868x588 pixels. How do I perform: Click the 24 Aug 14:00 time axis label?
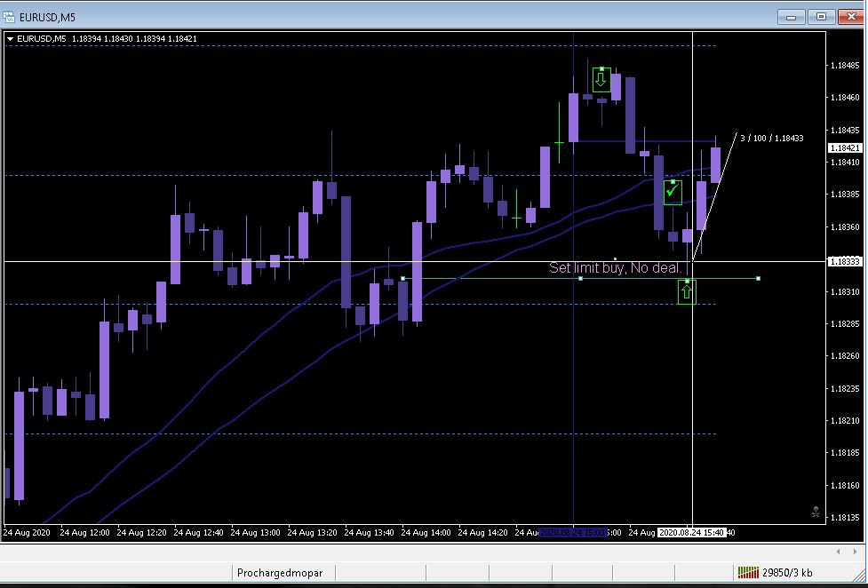(x=426, y=533)
